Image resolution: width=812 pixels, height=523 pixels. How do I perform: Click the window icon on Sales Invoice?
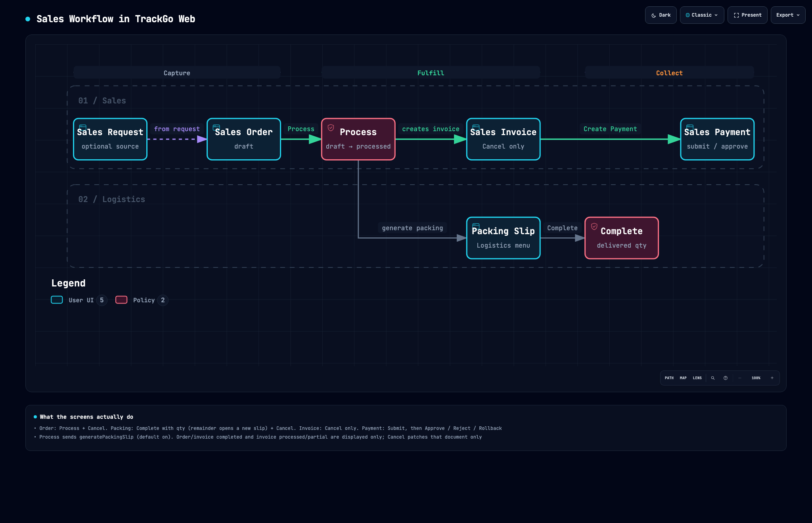[x=476, y=128]
